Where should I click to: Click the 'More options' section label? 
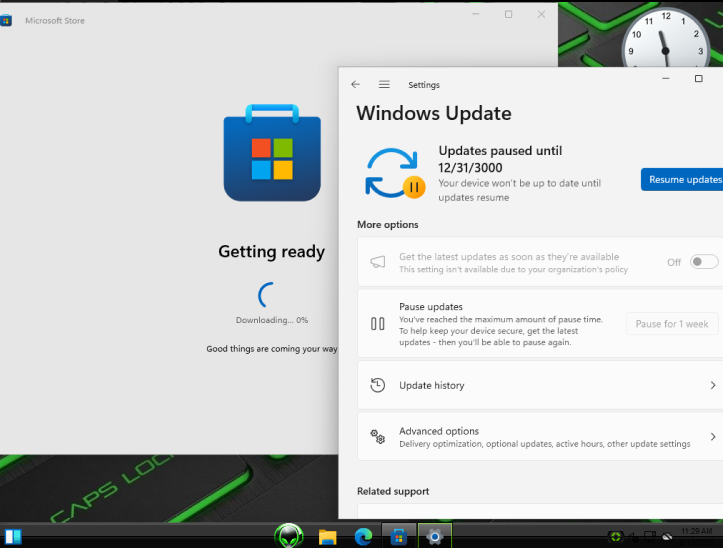point(387,225)
